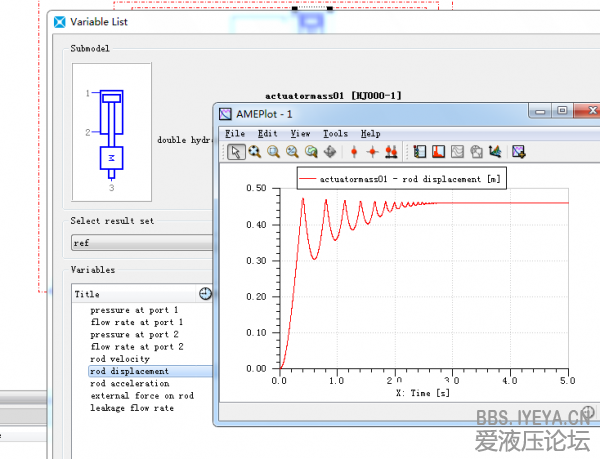Screen dimensions: 600x459
Task: Open the View menu in AMEPlot
Action: tap(300, 133)
